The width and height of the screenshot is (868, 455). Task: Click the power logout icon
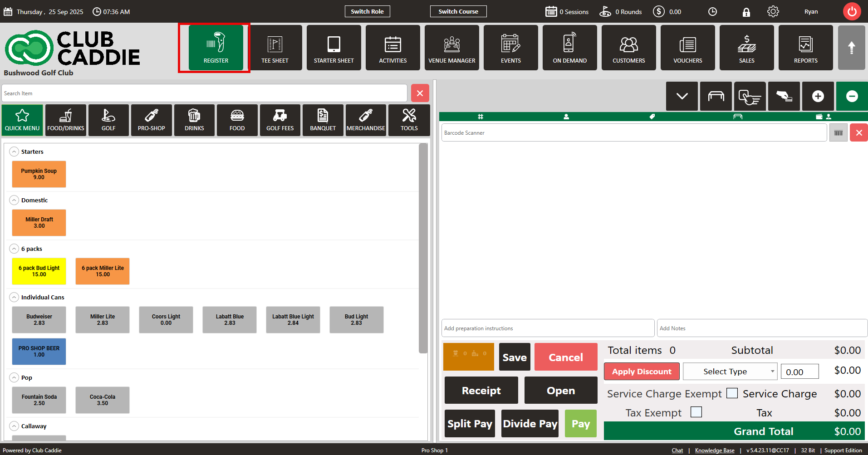click(x=852, y=12)
